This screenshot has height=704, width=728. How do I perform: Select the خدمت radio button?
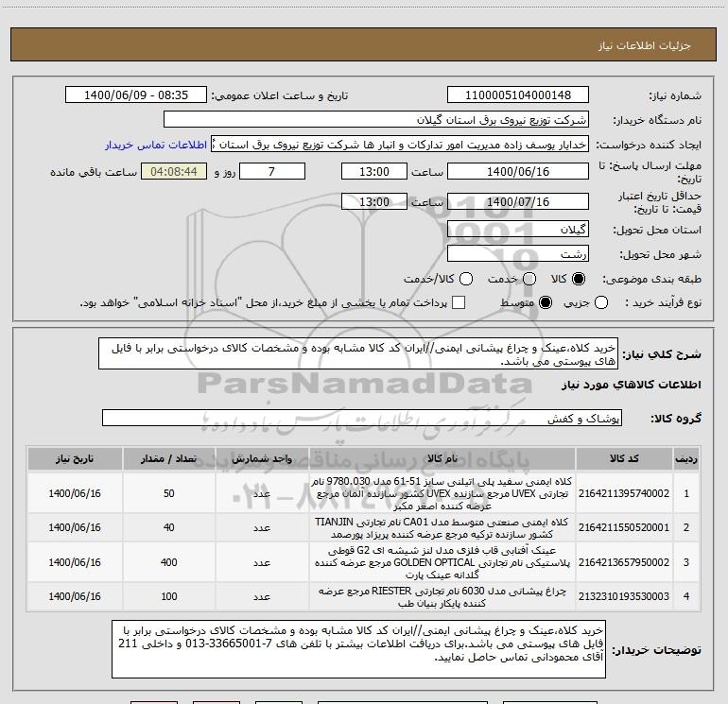(529, 279)
